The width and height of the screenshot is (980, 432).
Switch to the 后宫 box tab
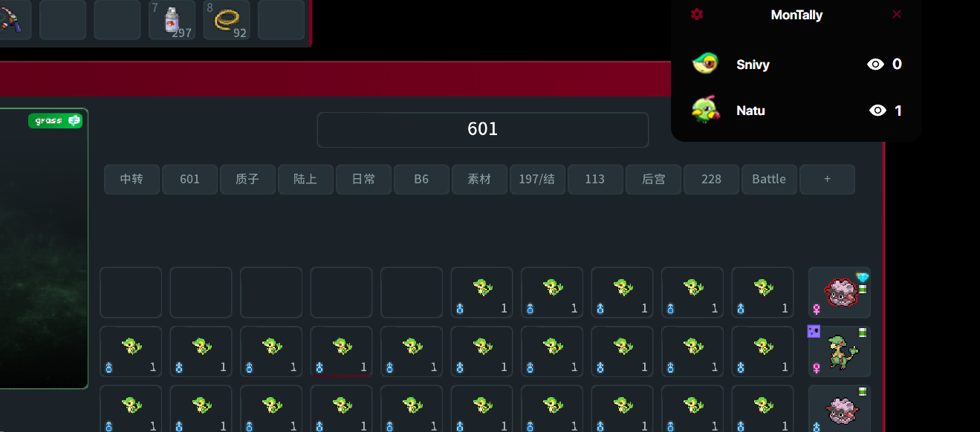[653, 180]
